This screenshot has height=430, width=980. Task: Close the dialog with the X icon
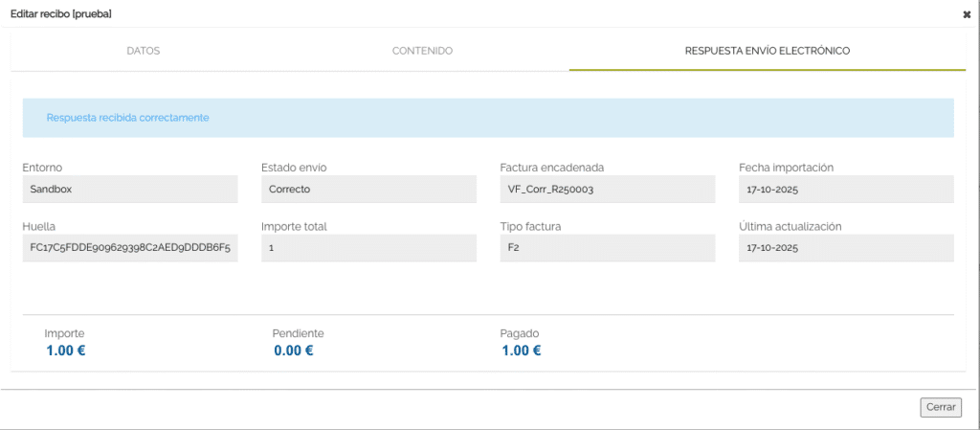point(966,14)
